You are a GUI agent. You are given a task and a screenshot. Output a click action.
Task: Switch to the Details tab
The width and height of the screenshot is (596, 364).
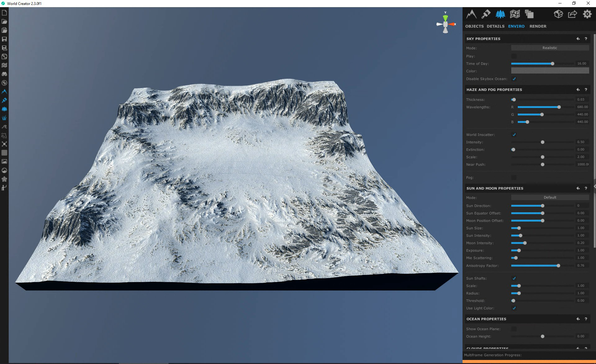tap(495, 26)
